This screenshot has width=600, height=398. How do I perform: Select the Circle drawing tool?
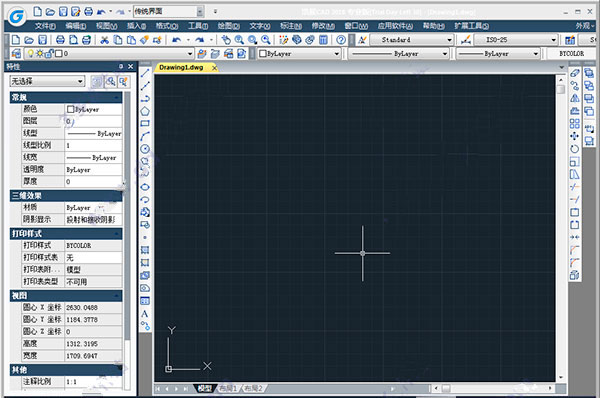[x=145, y=149]
